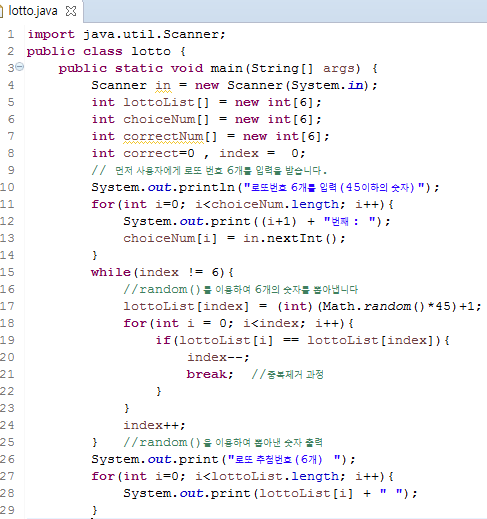Close the lotto.java tab

click(71, 11)
